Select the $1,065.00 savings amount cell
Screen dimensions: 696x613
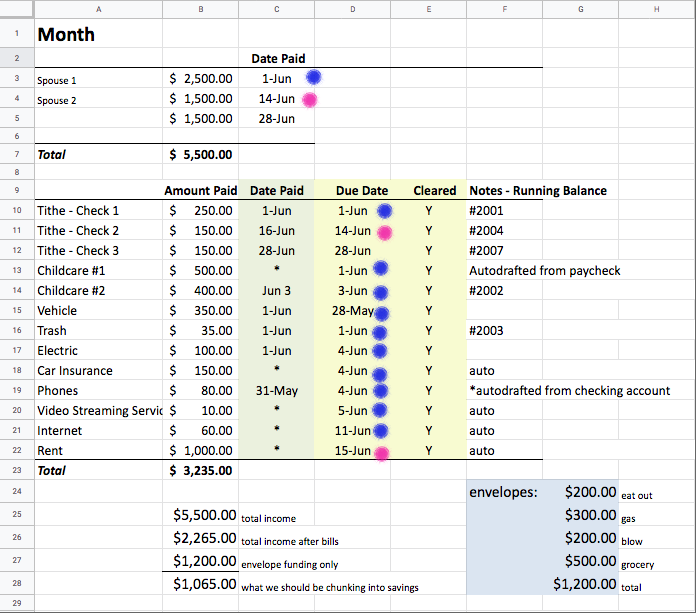[x=201, y=584]
